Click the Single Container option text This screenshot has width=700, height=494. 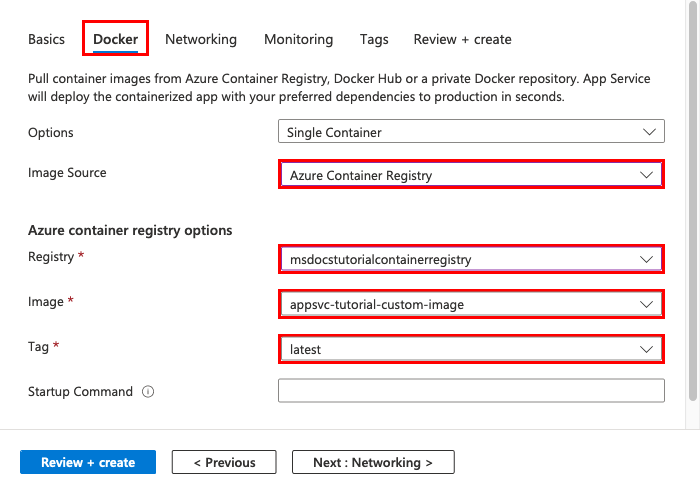click(334, 132)
